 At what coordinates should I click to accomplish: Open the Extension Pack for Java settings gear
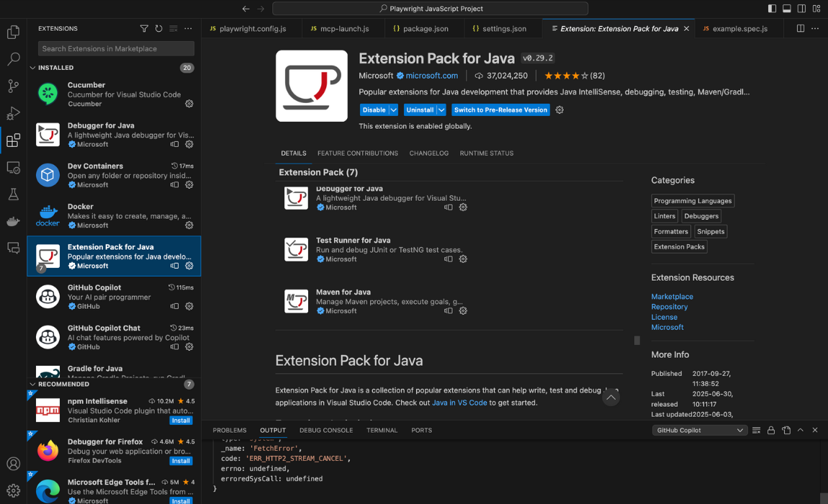pos(559,109)
